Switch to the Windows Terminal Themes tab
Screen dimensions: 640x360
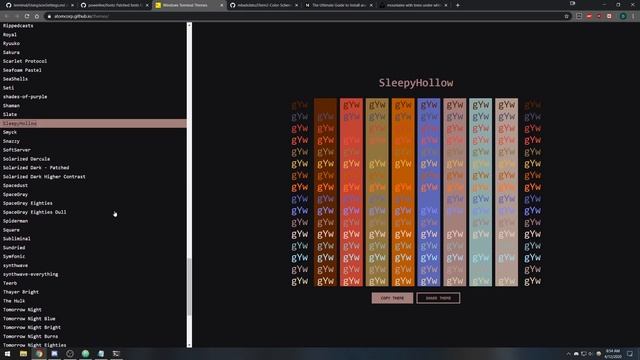[x=189, y=5]
